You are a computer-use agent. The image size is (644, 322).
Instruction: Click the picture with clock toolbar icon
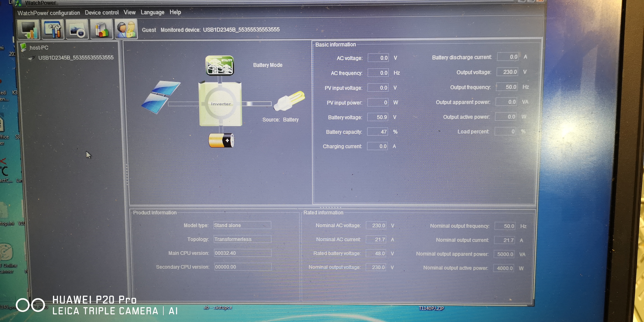point(77,30)
